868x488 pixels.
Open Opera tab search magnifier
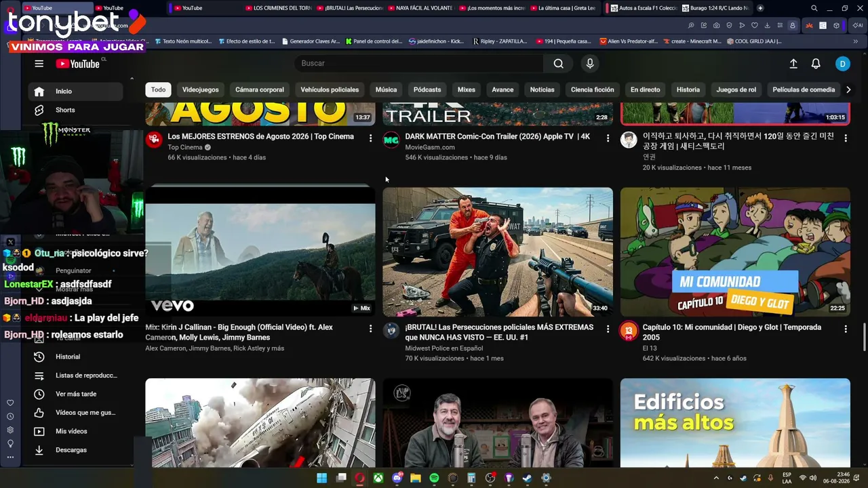pyautogui.click(x=814, y=8)
